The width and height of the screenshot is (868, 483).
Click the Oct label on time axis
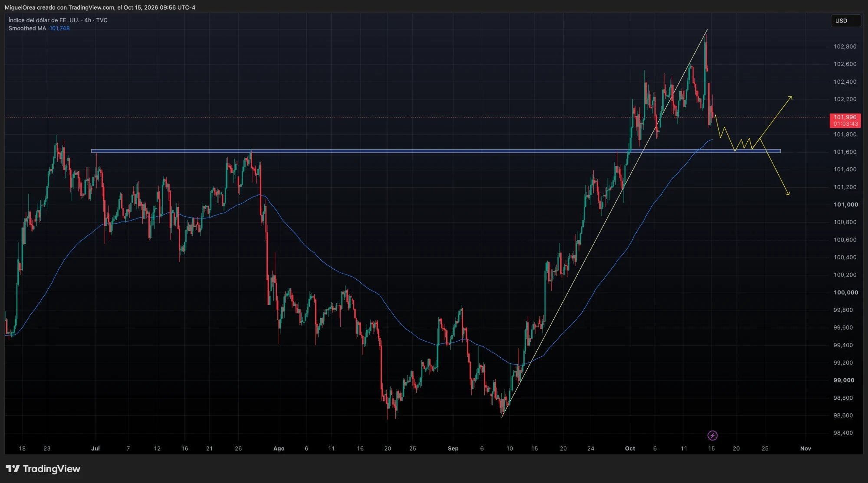tap(630, 448)
